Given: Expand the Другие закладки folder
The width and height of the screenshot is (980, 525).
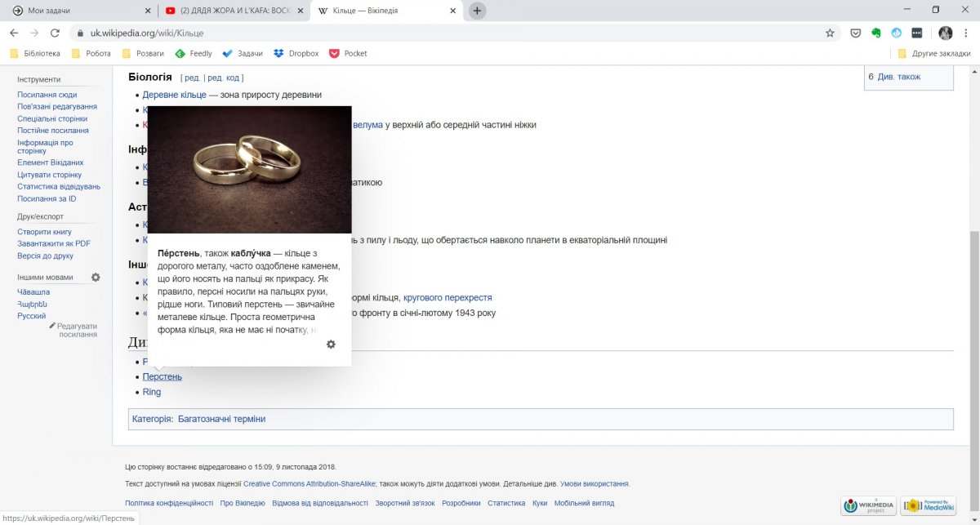Looking at the screenshot, I should pos(933,54).
